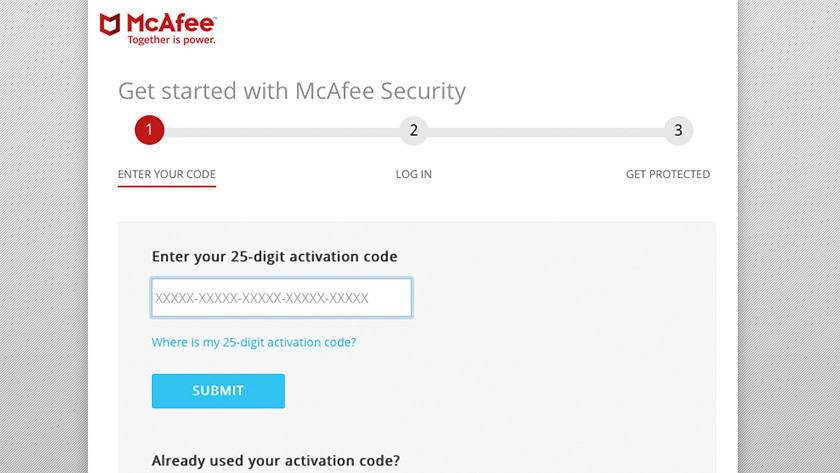Focus the 25-digit activation code field
The width and height of the screenshot is (840, 473).
click(x=281, y=298)
